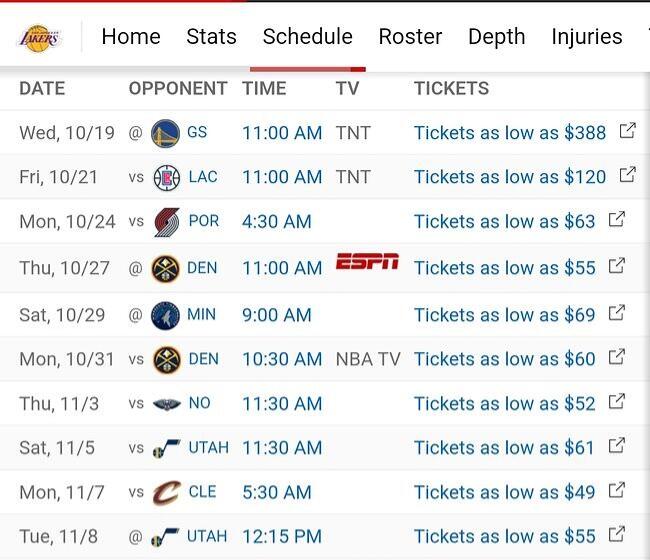Viewport: 650px width, 560px height.
Task: Open the Roster tab
Action: [410, 37]
